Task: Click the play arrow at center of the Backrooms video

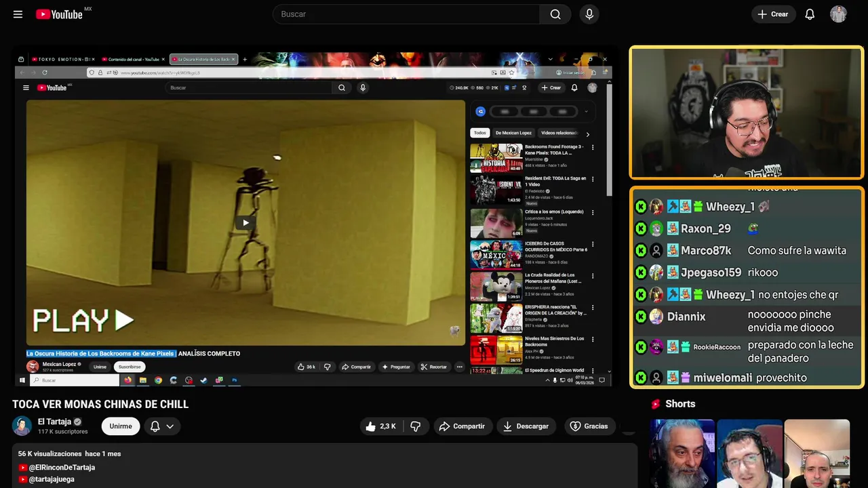Action: pyautogui.click(x=245, y=223)
